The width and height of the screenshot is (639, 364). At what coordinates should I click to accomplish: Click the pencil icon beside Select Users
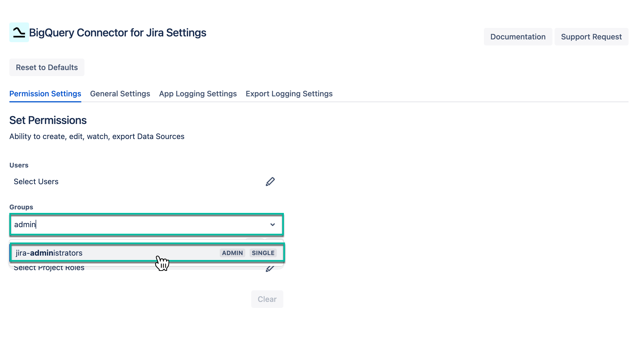coord(270,181)
